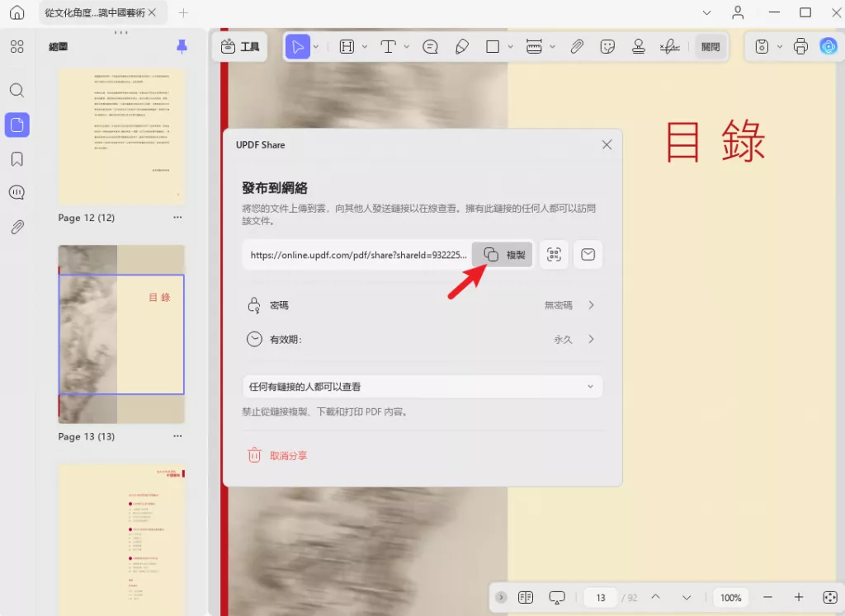This screenshot has height=616, width=845.
Task: Select the stamp tool
Action: [639, 47]
